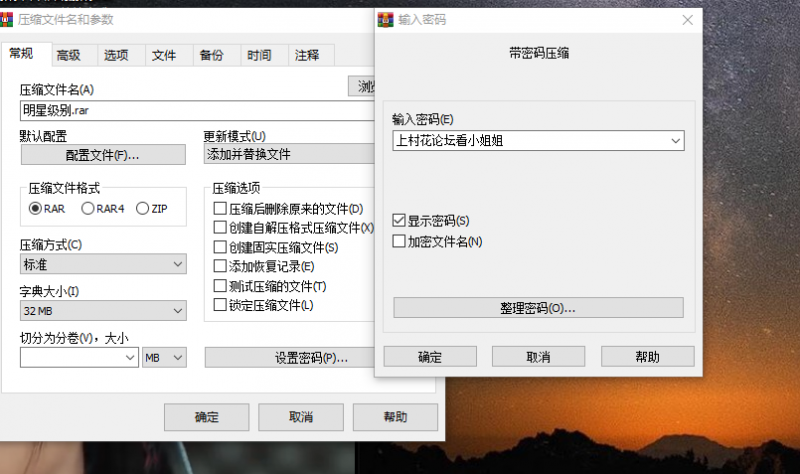Enable 加密文件名 checkbox
The height and width of the screenshot is (474, 800).
click(x=400, y=241)
